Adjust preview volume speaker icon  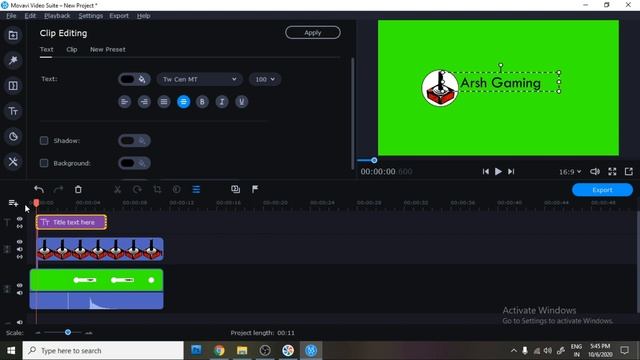click(x=595, y=171)
